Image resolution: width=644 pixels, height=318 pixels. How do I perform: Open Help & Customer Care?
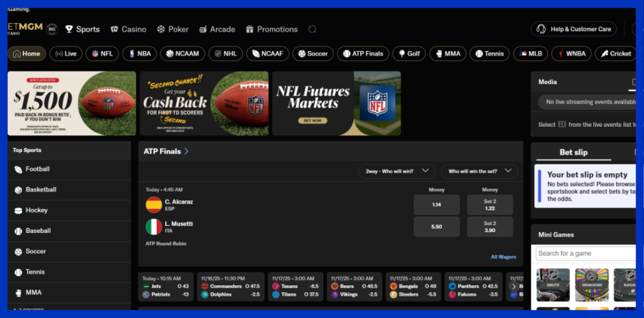(574, 29)
